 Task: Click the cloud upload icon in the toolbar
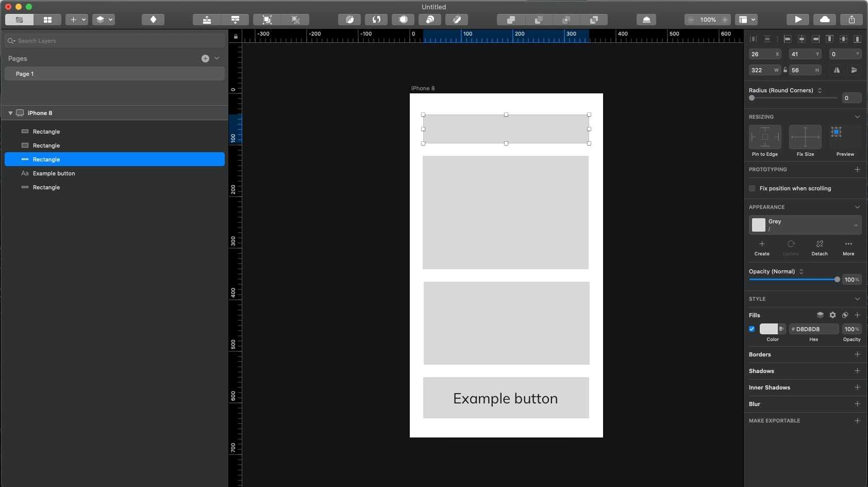[825, 20]
